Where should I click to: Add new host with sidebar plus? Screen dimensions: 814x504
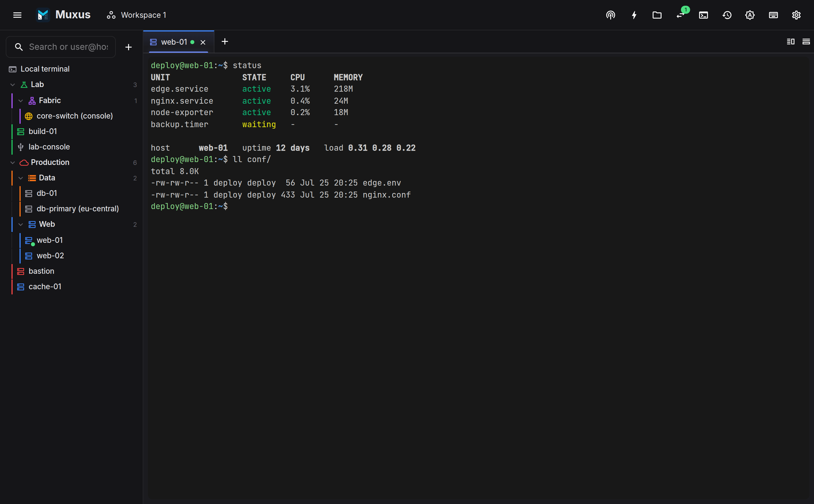(x=128, y=47)
